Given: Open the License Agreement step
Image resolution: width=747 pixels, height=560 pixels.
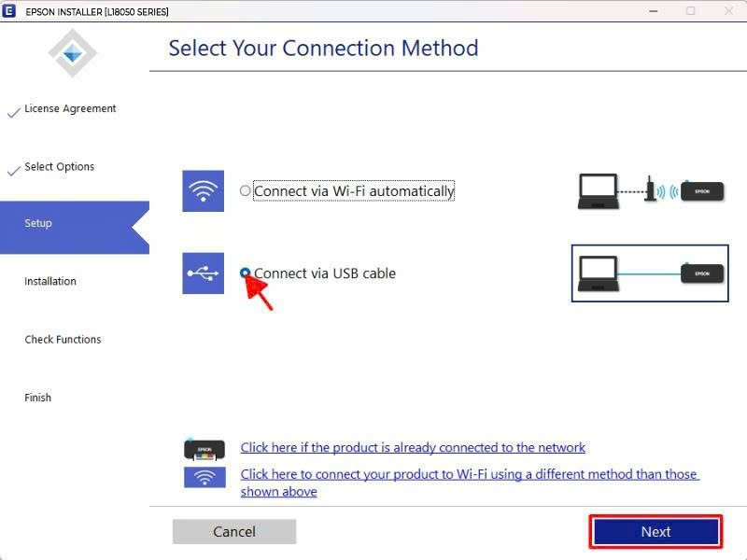Looking at the screenshot, I should (70, 108).
